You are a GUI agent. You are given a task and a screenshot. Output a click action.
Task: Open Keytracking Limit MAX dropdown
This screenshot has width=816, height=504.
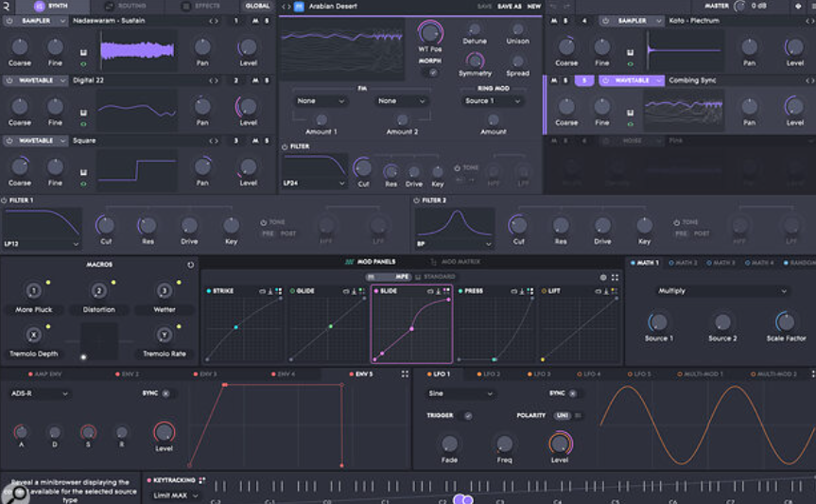pyautogui.click(x=175, y=495)
